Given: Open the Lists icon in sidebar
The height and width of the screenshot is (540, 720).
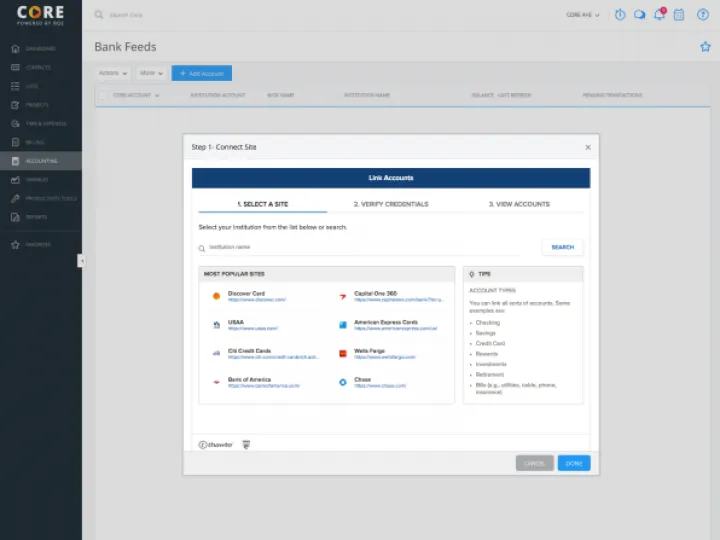Looking at the screenshot, I should 15,86.
